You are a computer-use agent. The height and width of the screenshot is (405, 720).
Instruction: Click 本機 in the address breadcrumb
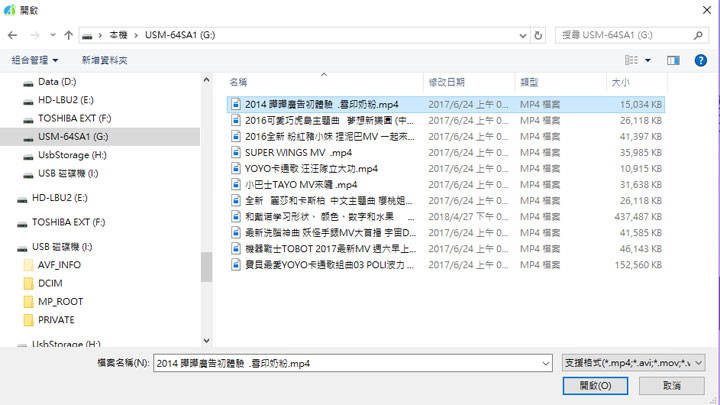pyautogui.click(x=118, y=35)
